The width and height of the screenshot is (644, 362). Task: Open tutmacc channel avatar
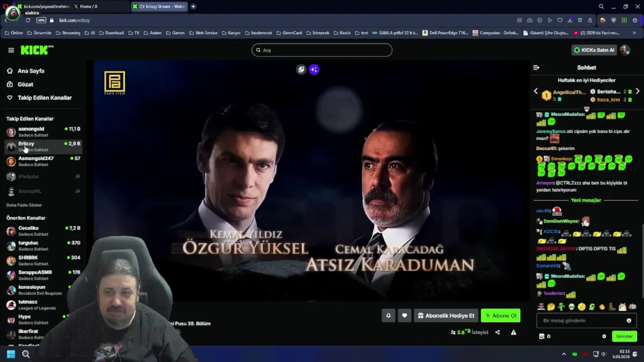click(x=11, y=305)
